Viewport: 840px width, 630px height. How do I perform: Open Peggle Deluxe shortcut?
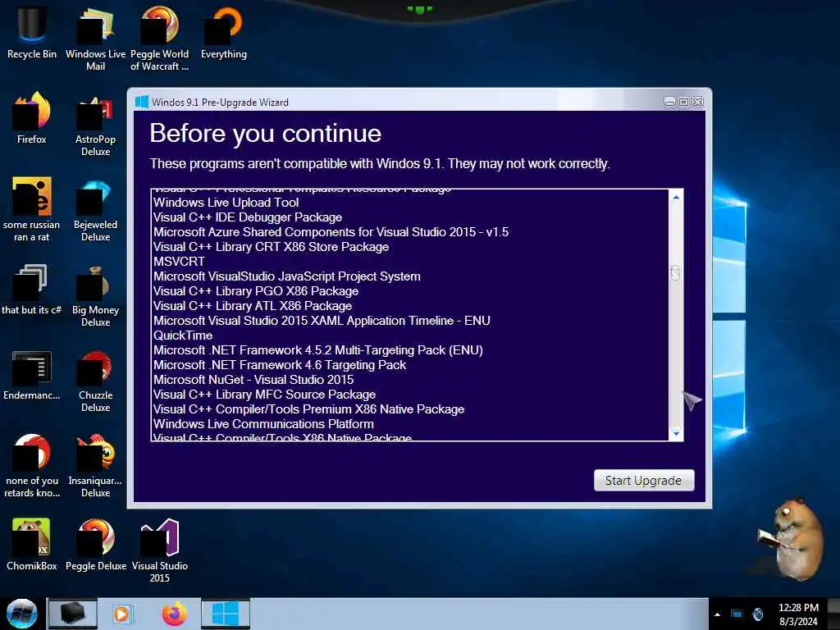coord(95,543)
